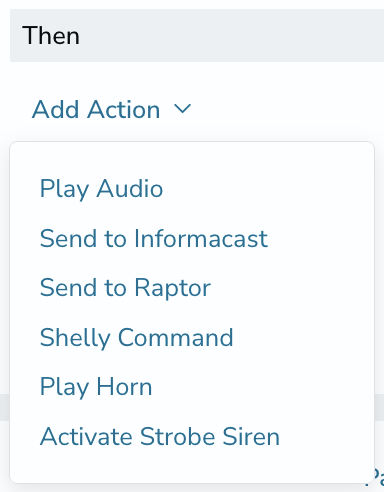Choose Play Horn in the dropdown
The height and width of the screenshot is (492, 384).
(x=96, y=387)
